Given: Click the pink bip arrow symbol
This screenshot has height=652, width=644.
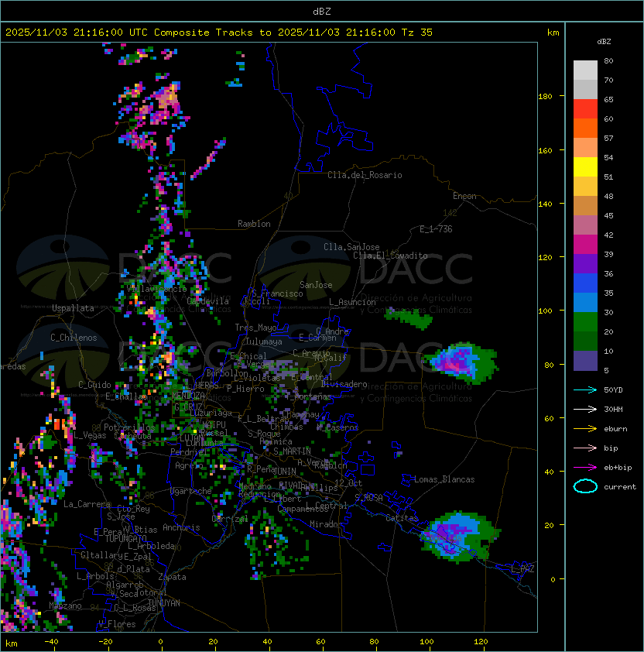Looking at the screenshot, I should pos(585,448).
